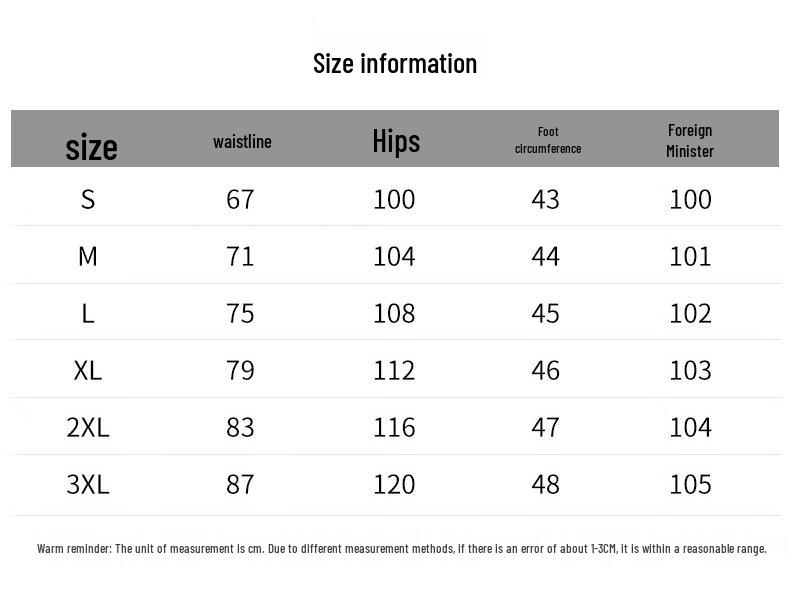Screen dimensions: 790x593
Task: Select waistline value 79 in XL row
Action: pos(240,370)
